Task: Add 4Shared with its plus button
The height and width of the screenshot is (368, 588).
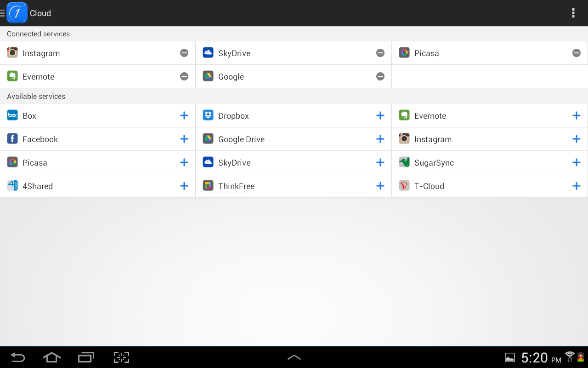Action: point(184,186)
